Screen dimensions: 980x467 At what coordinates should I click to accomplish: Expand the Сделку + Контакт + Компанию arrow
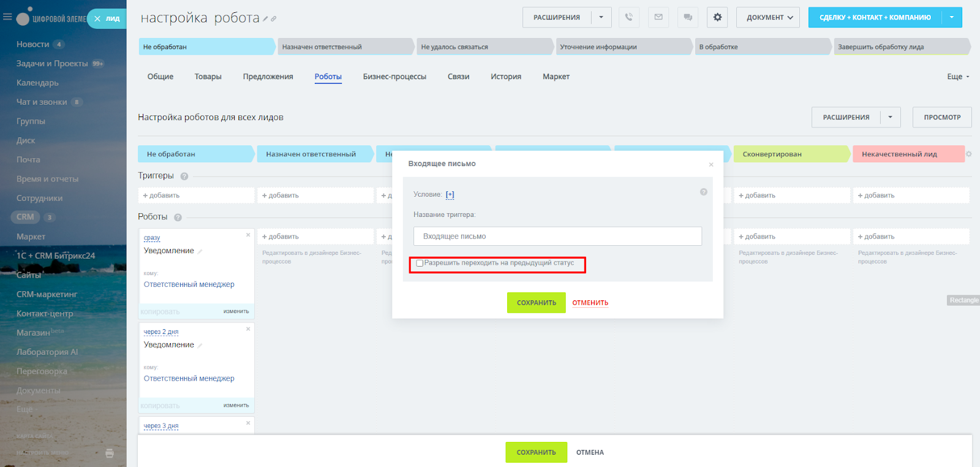point(951,17)
